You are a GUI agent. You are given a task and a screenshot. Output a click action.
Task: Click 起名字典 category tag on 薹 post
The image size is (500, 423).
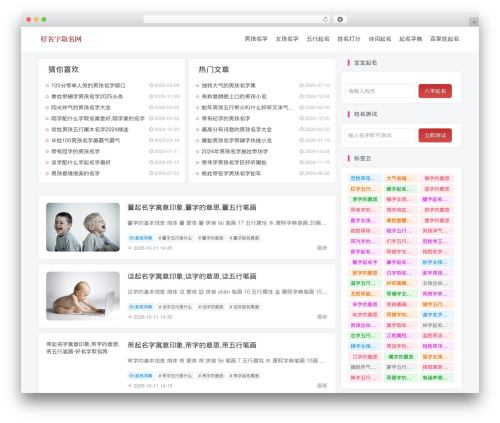tap(141, 238)
